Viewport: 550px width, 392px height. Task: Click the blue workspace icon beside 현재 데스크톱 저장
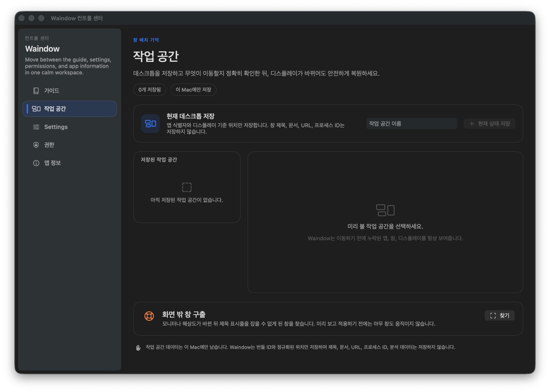point(150,123)
